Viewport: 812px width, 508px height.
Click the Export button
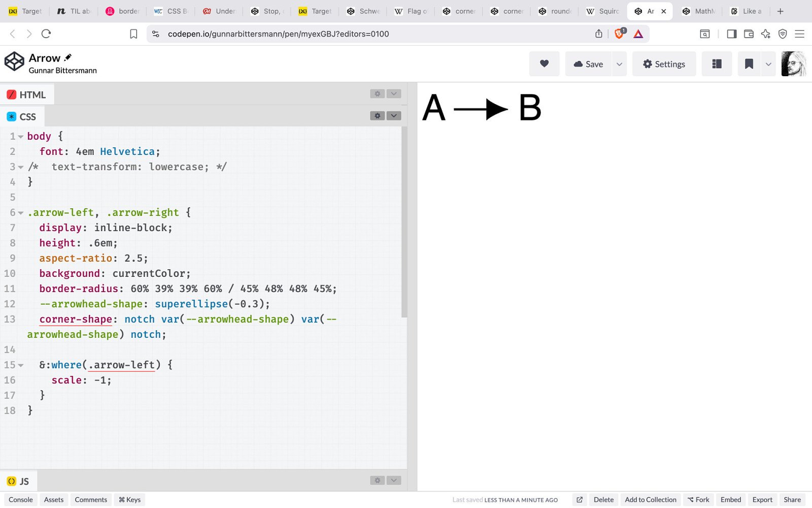pos(762,500)
